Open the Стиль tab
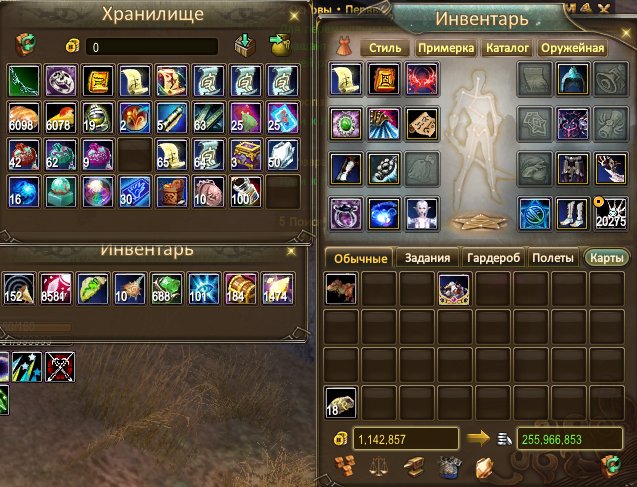Viewport: 637px width, 487px height. pyautogui.click(x=385, y=48)
